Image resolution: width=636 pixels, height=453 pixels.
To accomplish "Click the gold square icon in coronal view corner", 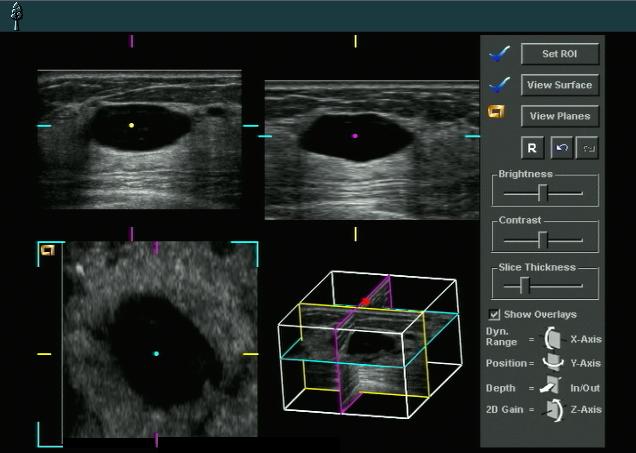I will [48, 250].
